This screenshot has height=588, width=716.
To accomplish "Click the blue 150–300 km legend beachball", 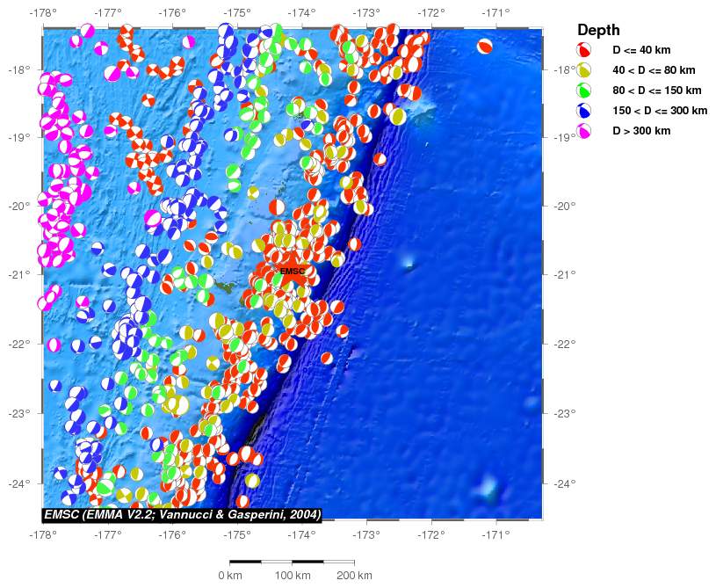I will (x=583, y=111).
